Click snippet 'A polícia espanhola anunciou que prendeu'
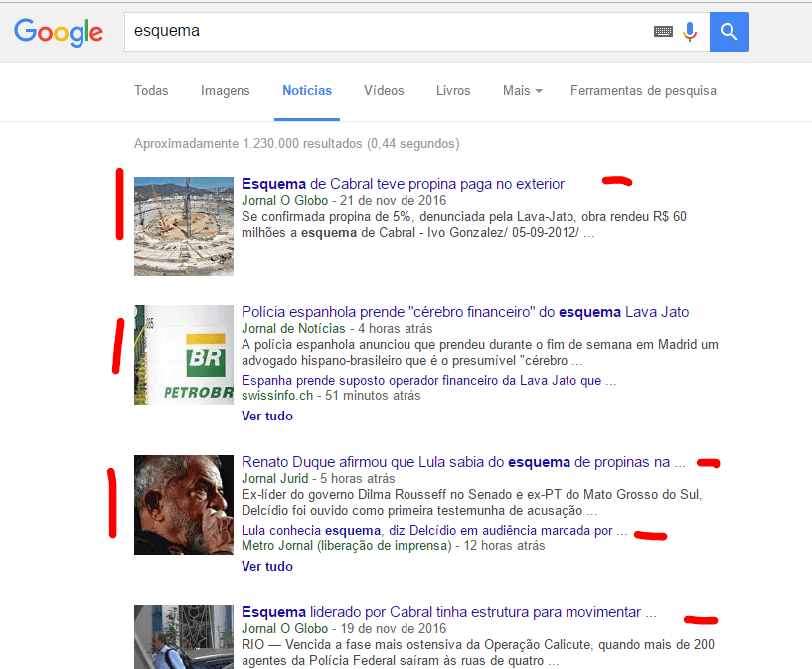Image resolution: width=812 pixels, height=669 pixels. pos(479,353)
